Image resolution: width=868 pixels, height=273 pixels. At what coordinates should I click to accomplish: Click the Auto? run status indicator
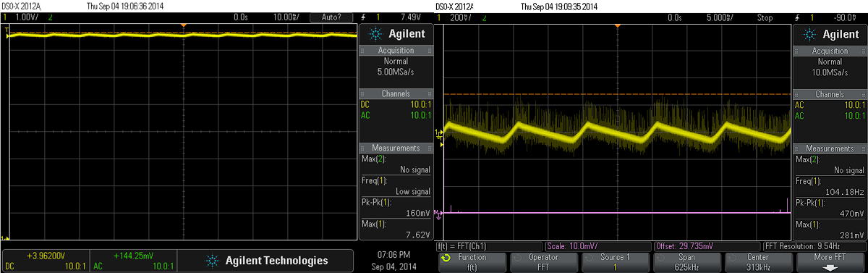331,17
